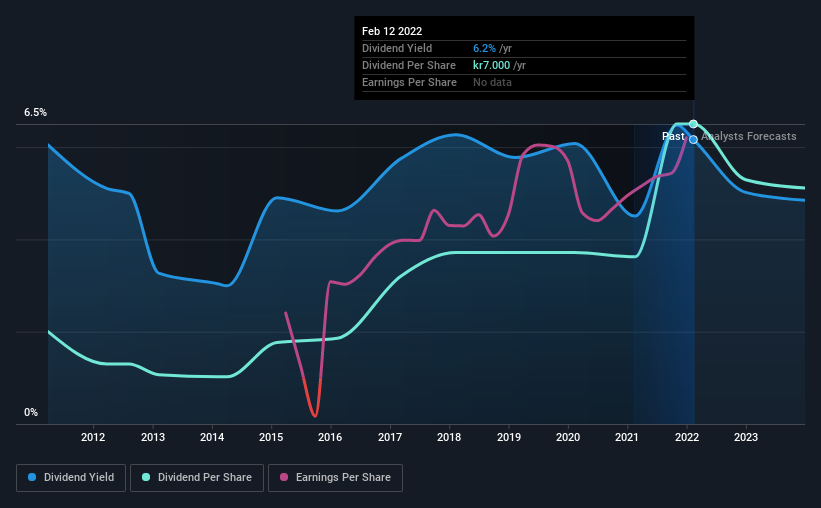The height and width of the screenshot is (508, 821).
Task: Click the teal Dividend Per Share legend dot
Action: click(146, 477)
